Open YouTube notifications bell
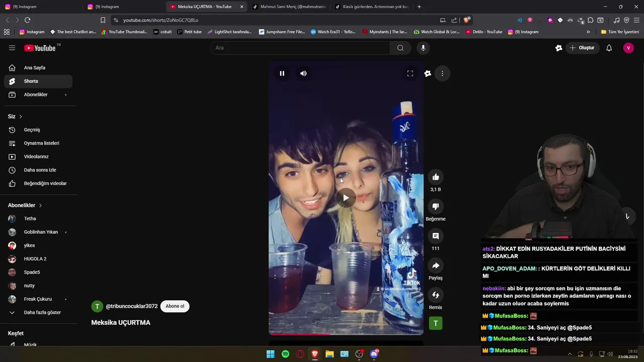Image resolution: width=644 pixels, height=362 pixels. coord(609,48)
